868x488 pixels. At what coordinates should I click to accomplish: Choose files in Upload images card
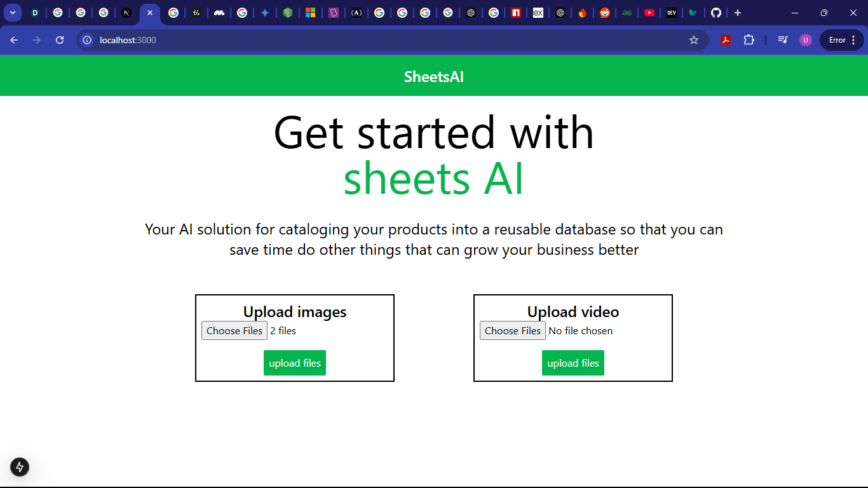tap(234, 330)
